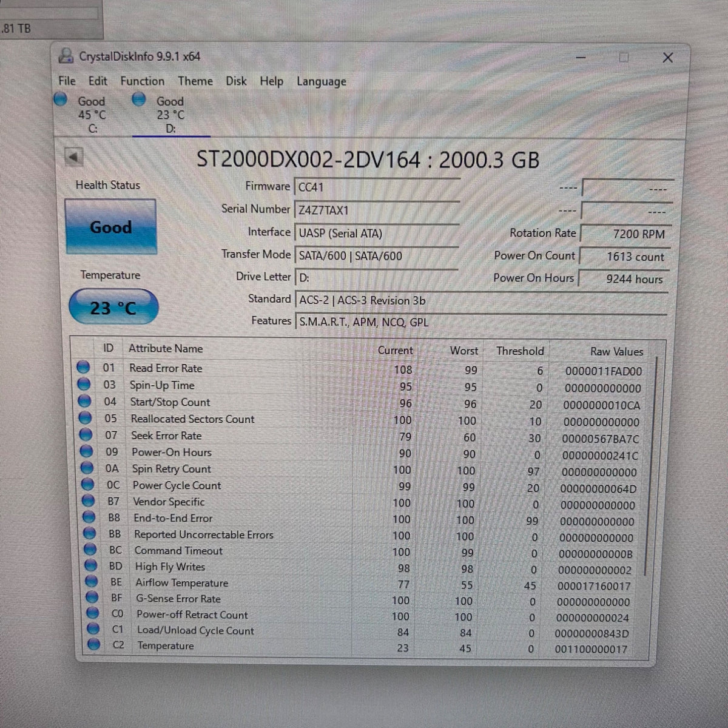Click the status orb for Spin Retry Count
Screen dimensions: 728x728
(x=87, y=468)
